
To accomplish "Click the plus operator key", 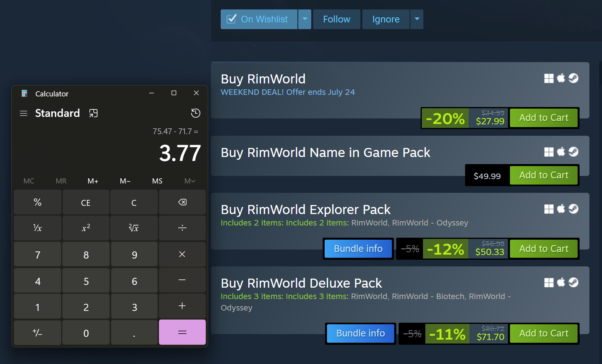I will pos(182,306).
